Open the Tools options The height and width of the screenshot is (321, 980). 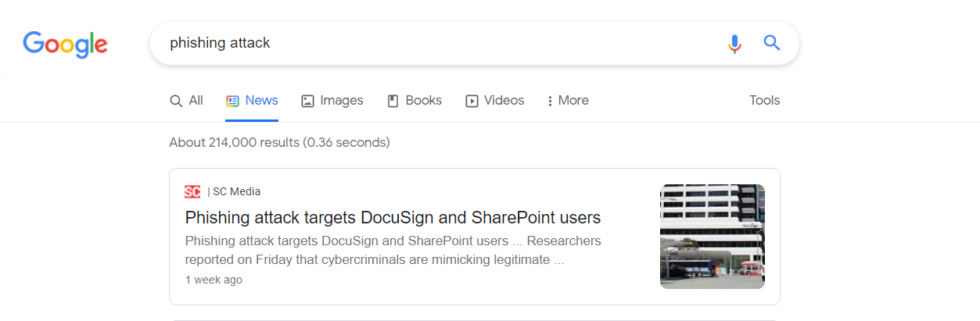(765, 101)
